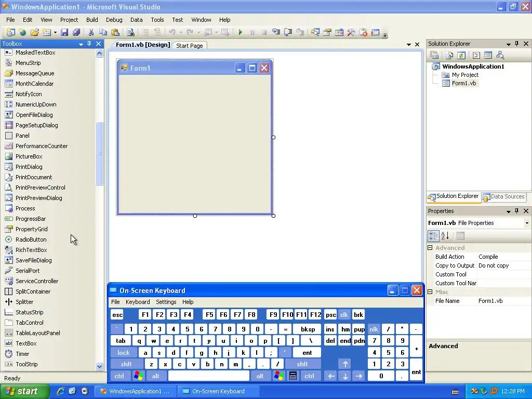Select My Project in Solution Explorer
Screen dimensions: 532x399
[x=465, y=75]
